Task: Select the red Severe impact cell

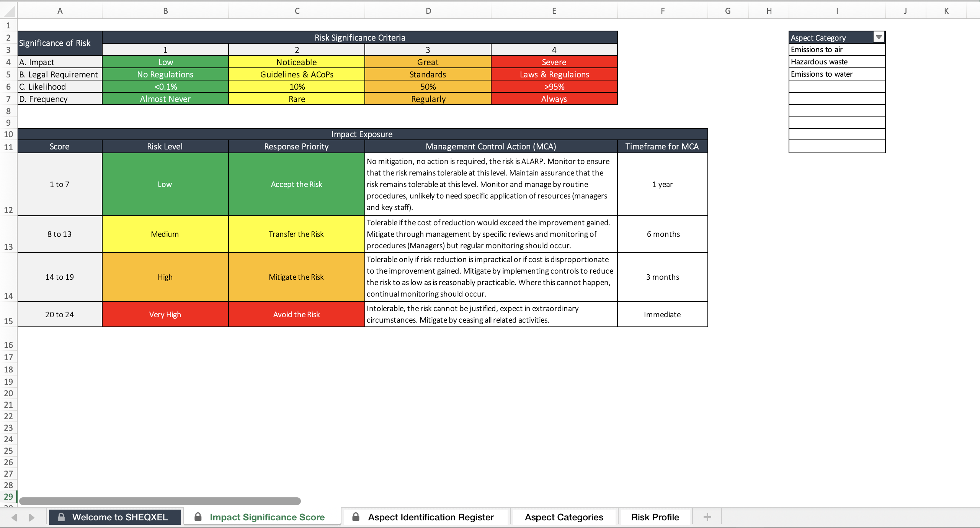Action: click(x=554, y=62)
